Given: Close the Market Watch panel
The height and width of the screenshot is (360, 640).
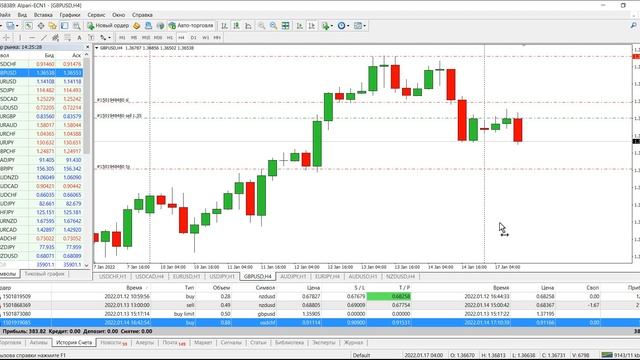Looking at the screenshot, I should (87, 47).
